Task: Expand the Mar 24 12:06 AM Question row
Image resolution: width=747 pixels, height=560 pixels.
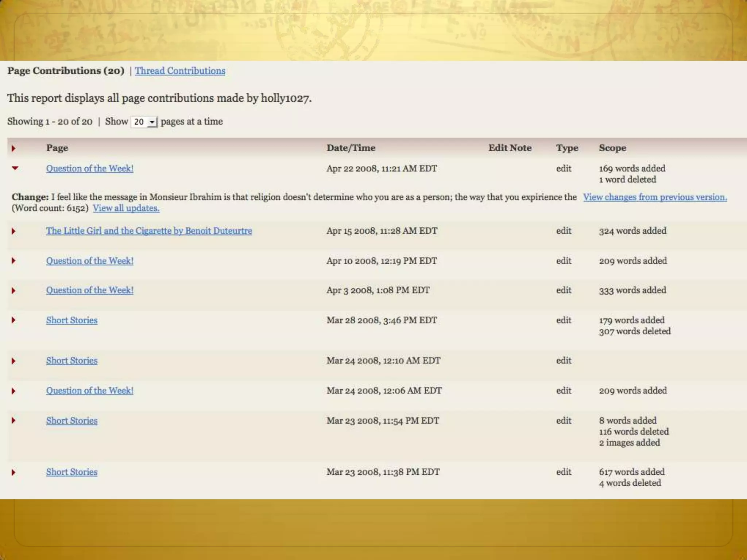Action: [13, 391]
